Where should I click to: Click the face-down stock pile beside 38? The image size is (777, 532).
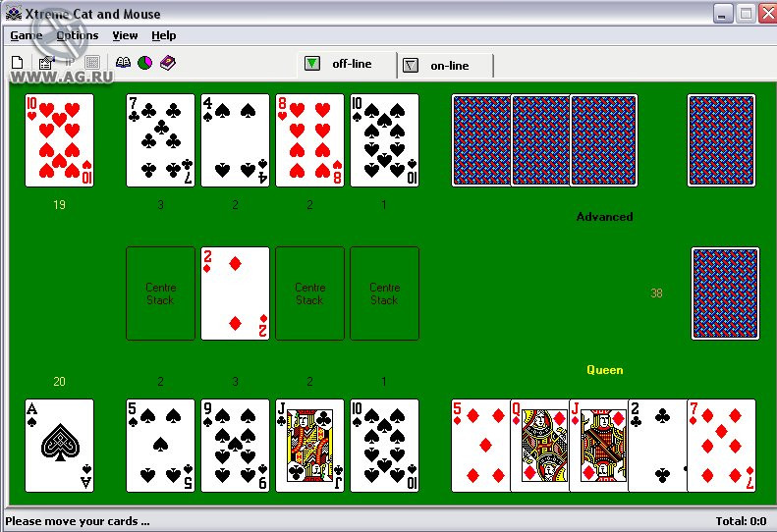[726, 293]
